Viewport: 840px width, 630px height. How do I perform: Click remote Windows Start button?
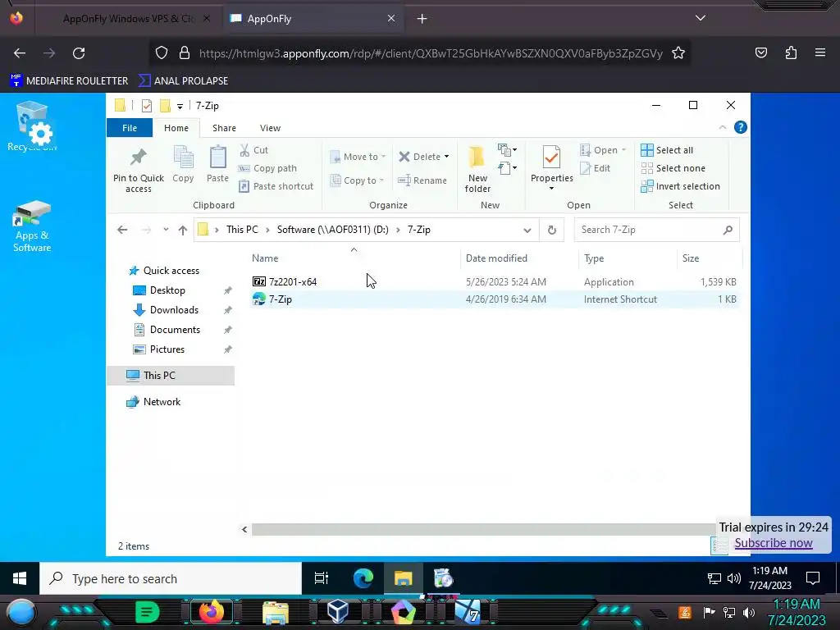(x=20, y=578)
